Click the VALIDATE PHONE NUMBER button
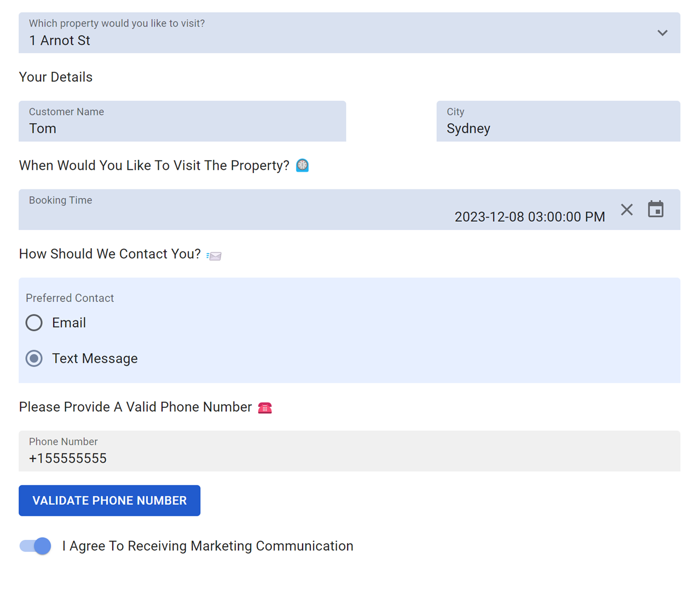Image resolution: width=694 pixels, height=616 pixels. point(109,500)
